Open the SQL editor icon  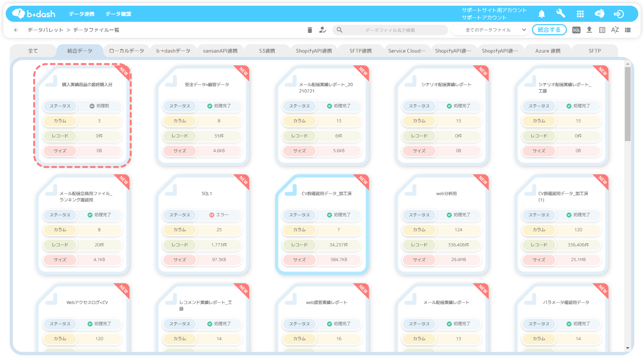(576, 30)
